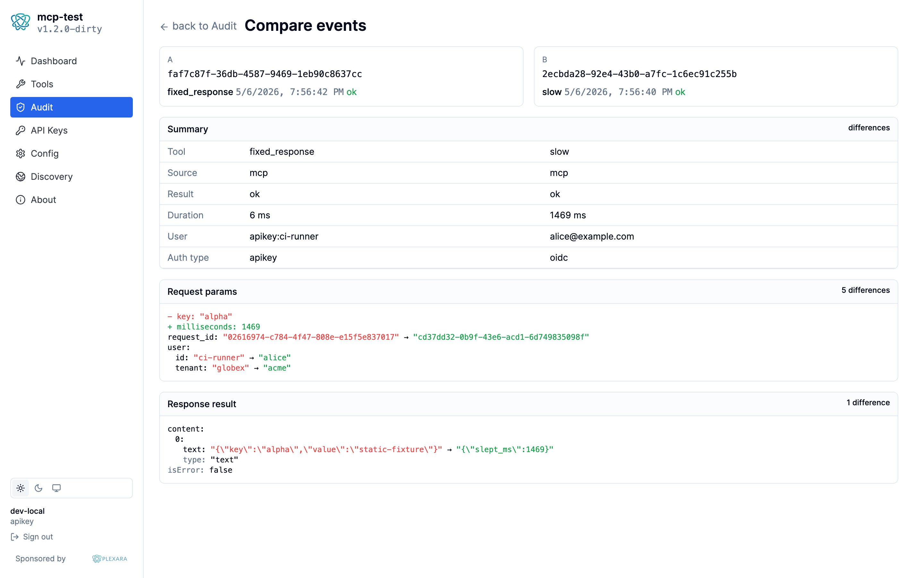Click event A ID faf7c87f-36db-4587
Screen dimensions: 924x578
265,74
